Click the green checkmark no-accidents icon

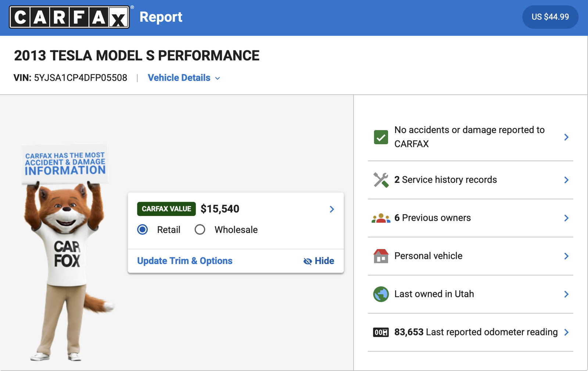click(381, 137)
